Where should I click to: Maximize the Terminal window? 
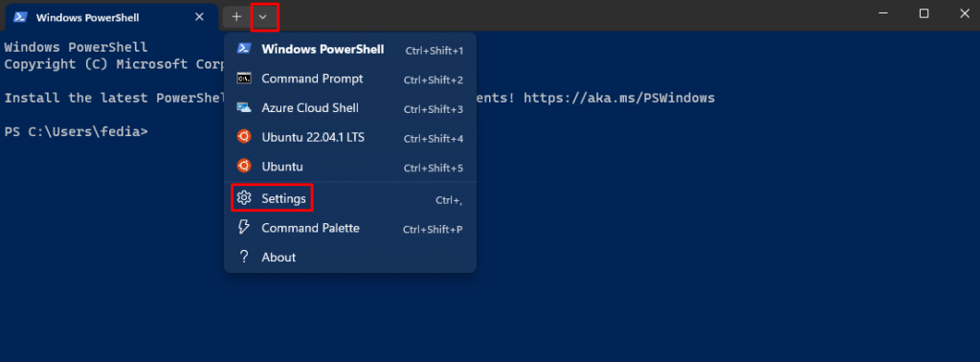click(924, 13)
